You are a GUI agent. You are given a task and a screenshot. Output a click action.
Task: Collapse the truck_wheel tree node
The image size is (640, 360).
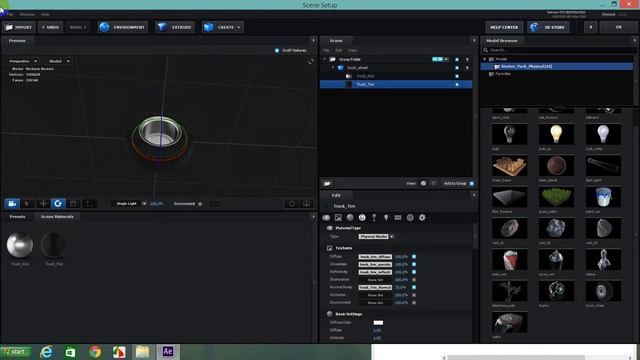(333, 68)
